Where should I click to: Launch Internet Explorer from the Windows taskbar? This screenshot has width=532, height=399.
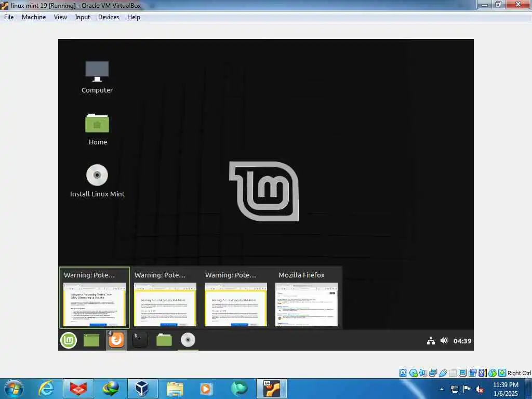tap(46, 389)
